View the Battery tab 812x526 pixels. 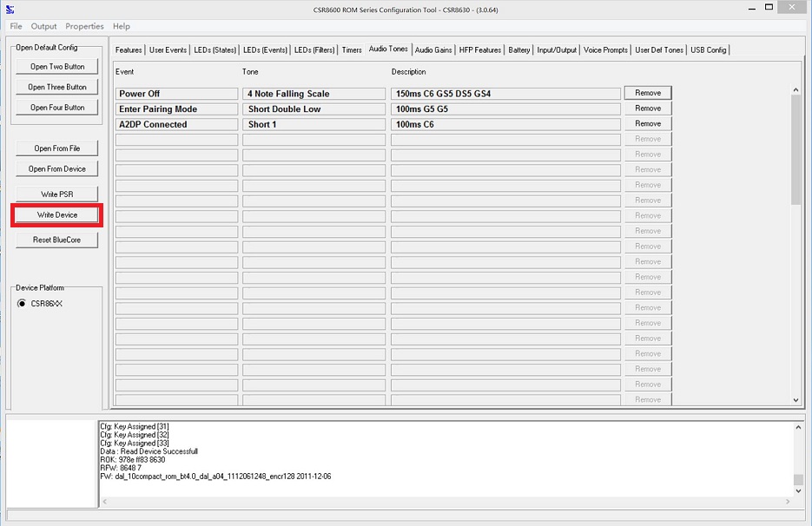coord(518,49)
